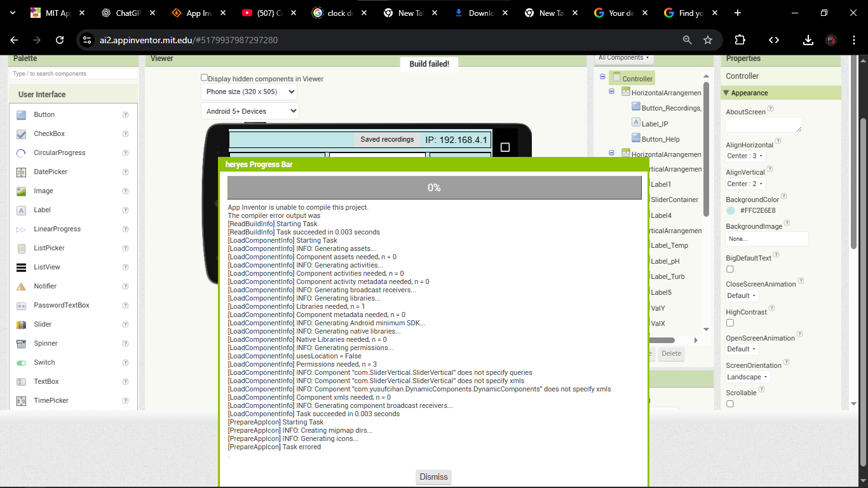Image resolution: width=868 pixels, height=488 pixels.
Task: Bookmark this page with the star icon
Action: [708, 40]
